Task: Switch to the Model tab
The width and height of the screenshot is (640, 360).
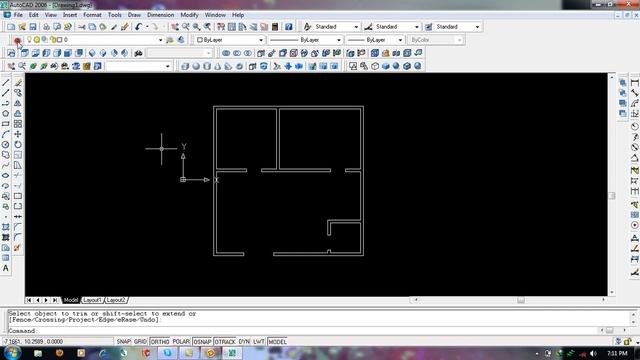Action: click(x=71, y=300)
